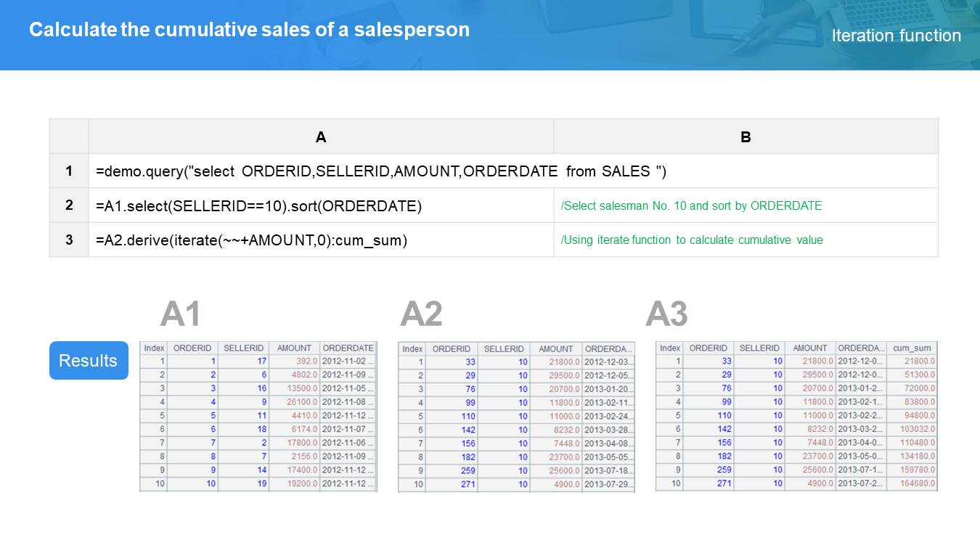The height and width of the screenshot is (551, 980).
Task: Click the 'Iteration function' label in the header
Action: coord(896,36)
